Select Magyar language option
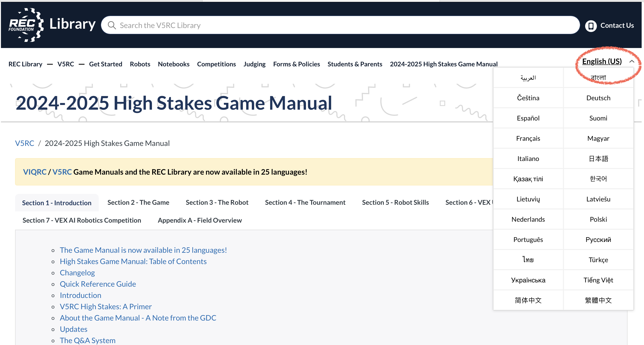644x345 pixels. tap(598, 138)
